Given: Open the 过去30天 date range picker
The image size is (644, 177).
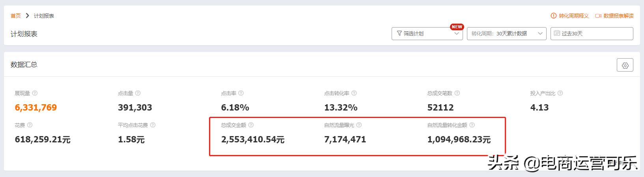Looking at the screenshot, I should [x=592, y=34].
